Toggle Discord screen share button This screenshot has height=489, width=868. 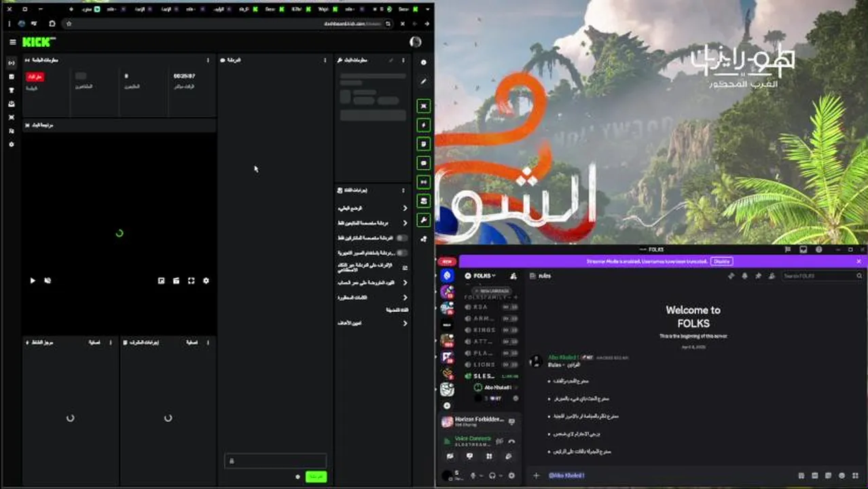point(469,456)
